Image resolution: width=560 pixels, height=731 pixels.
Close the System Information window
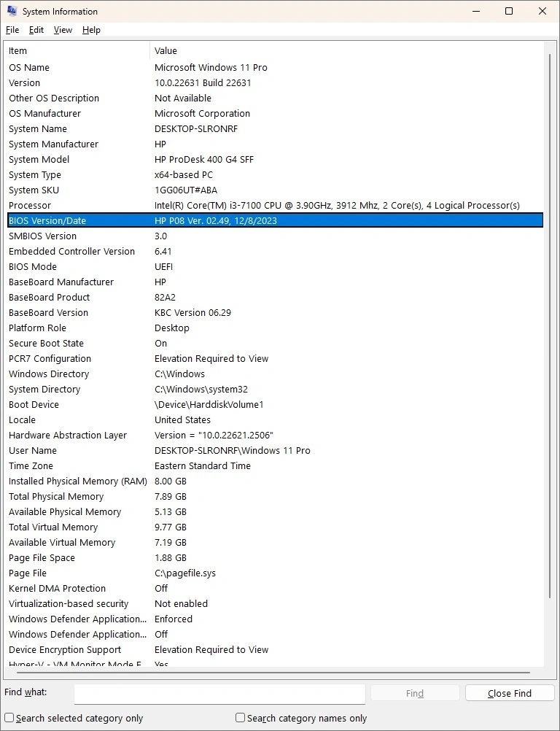click(542, 12)
